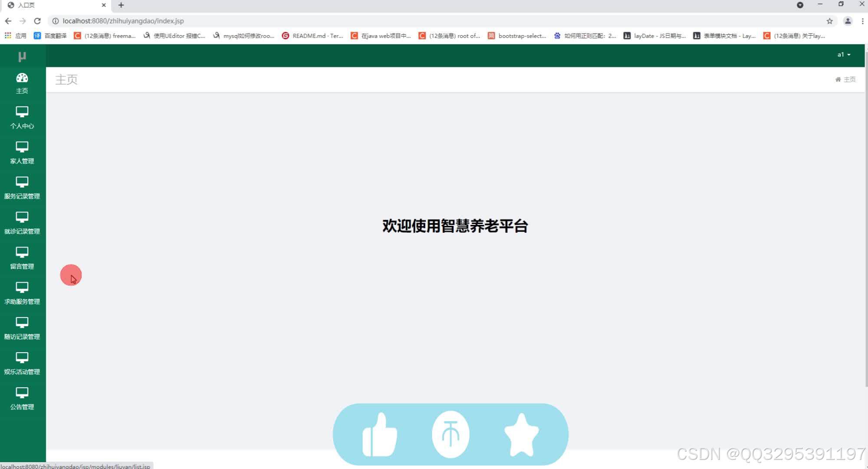
Task: Open Chrome three-dot menu
Action: click(x=862, y=21)
